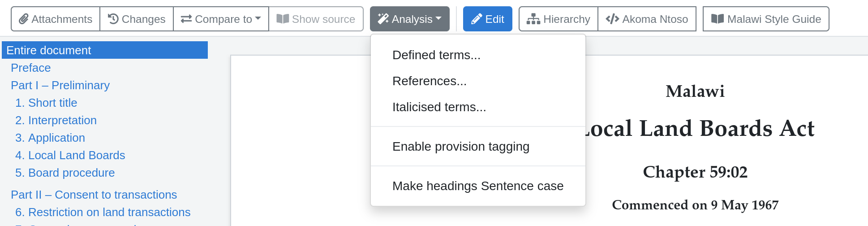The width and height of the screenshot is (868, 226).
Task: Go to section 2. Interpretation
Action: [x=56, y=120]
